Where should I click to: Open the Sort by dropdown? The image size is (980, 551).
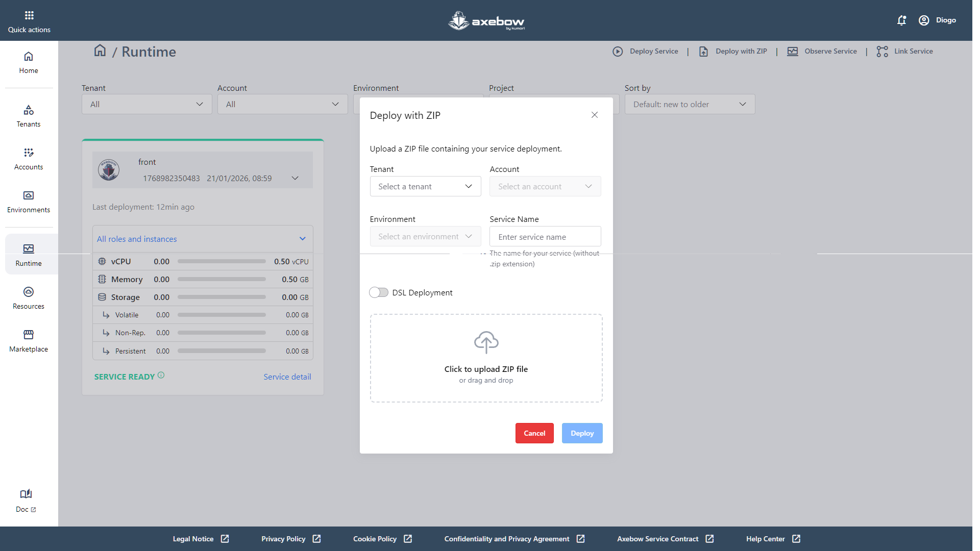click(690, 104)
